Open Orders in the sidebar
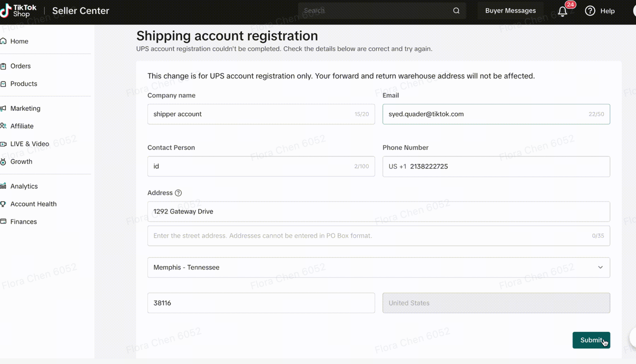Image resolution: width=636 pixels, height=364 pixels. click(20, 66)
